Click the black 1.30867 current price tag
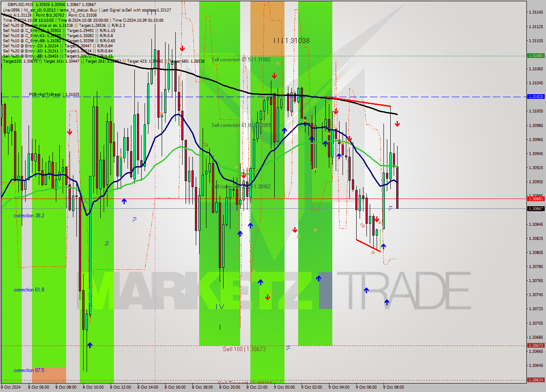Image resolution: width=546 pixels, height=392 pixels. [x=536, y=208]
